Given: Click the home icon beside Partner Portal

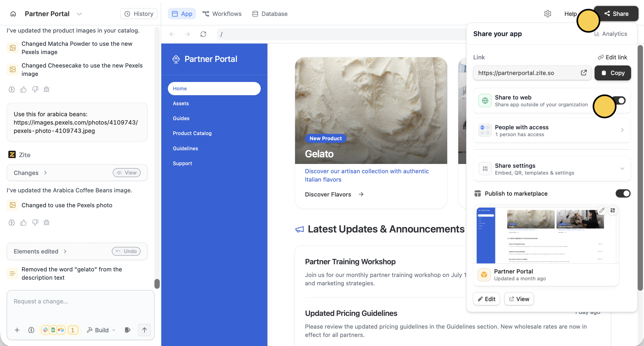Looking at the screenshot, I should click(13, 14).
